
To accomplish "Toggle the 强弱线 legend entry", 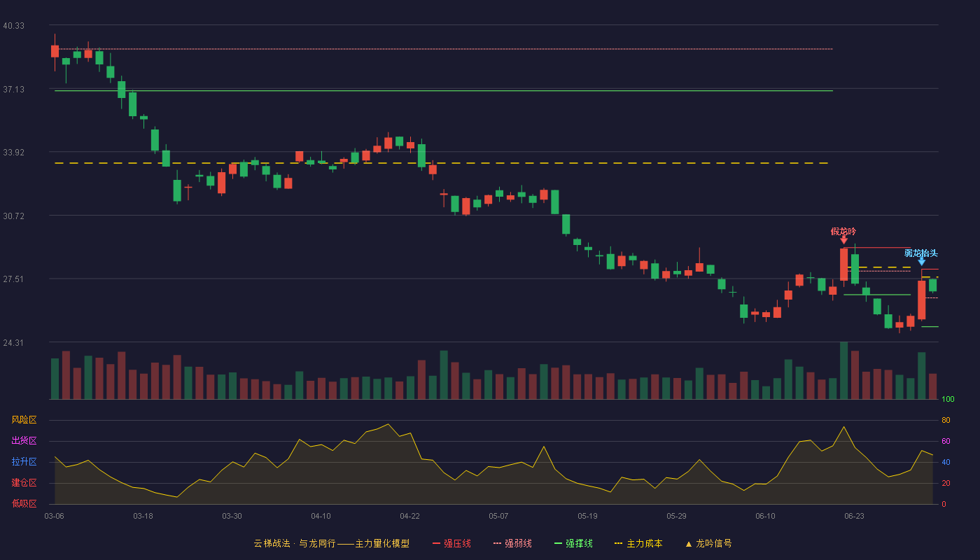I will tap(512, 543).
